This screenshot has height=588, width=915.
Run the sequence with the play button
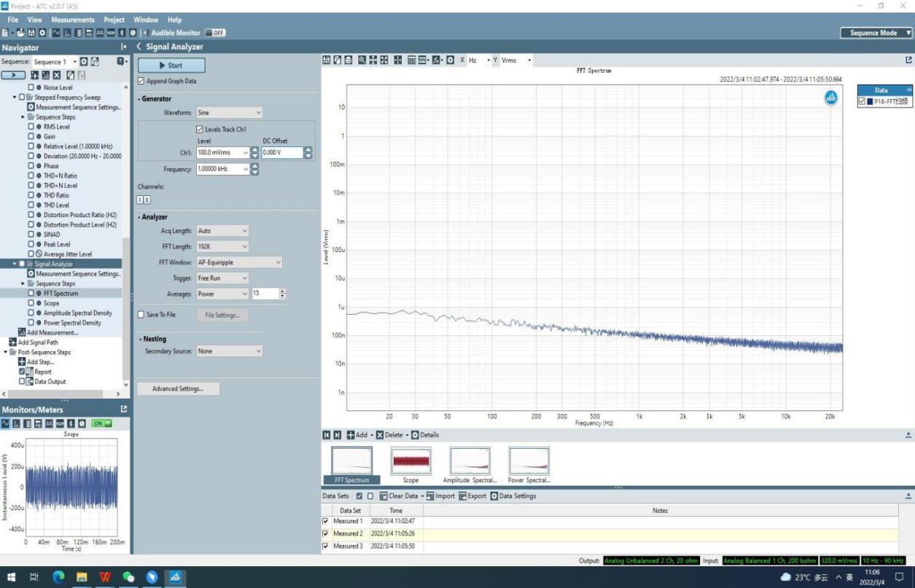click(x=13, y=75)
